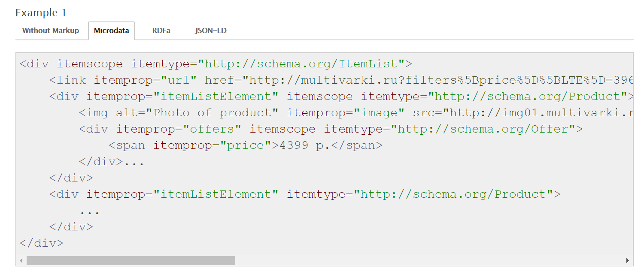
Task: Click the schema.org/ItemList itemtype value
Action: [x=301, y=64]
